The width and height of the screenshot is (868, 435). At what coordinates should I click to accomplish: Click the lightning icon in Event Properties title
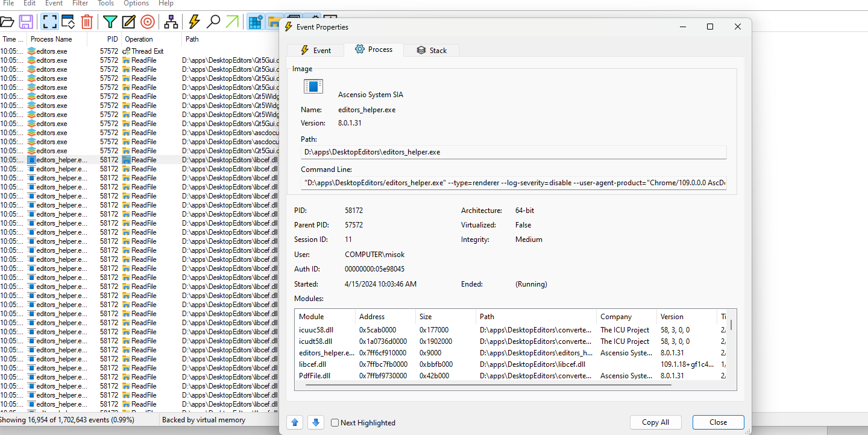pos(289,27)
